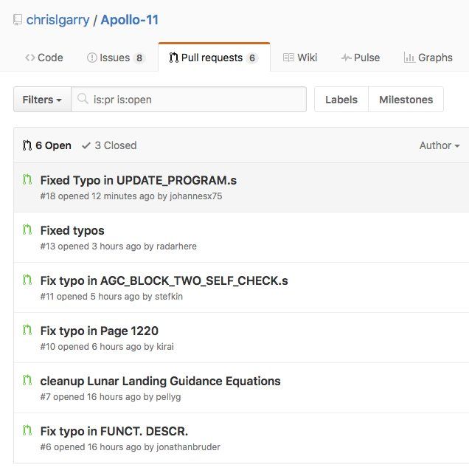469x476 pixels.
Task: Click the Issues exclamation circle icon
Action: [x=92, y=58]
